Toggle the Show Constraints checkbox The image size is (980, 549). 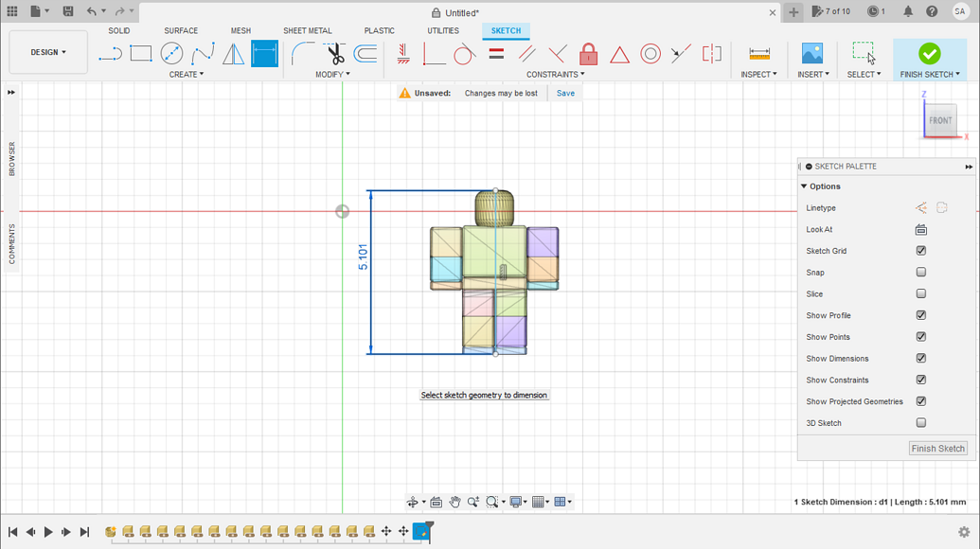(920, 380)
